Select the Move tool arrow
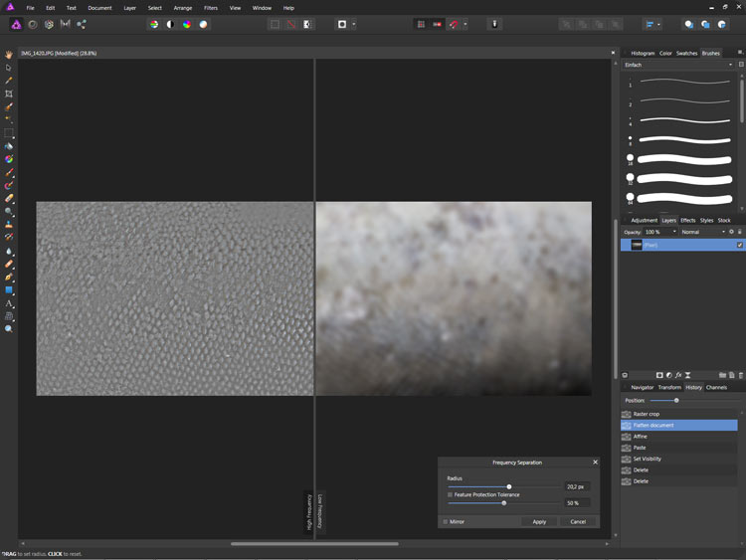Image resolution: width=746 pixels, height=560 pixels. (9, 68)
